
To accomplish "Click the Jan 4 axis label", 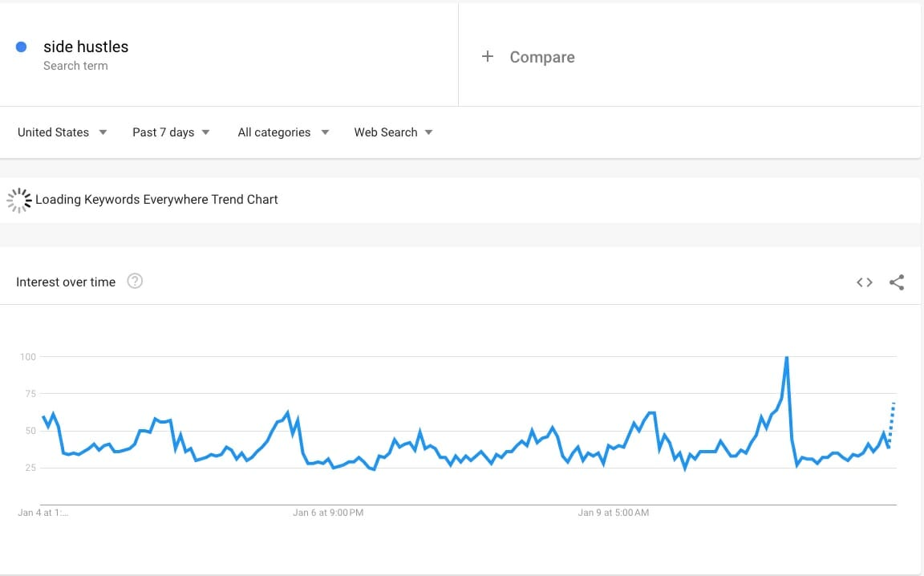I will click(43, 513).
